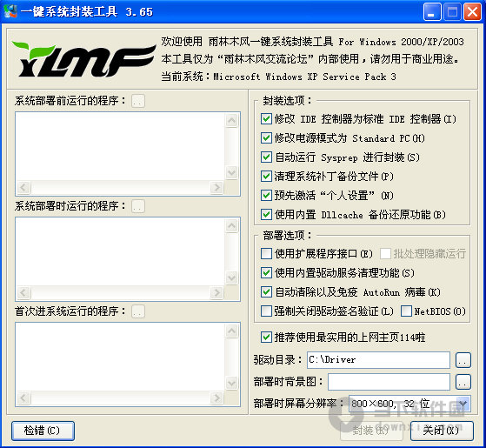Click the 部署时背景图 input field
Image resolution: width=486 pixels, height=448 pixels.
click(x=389, y=382)
